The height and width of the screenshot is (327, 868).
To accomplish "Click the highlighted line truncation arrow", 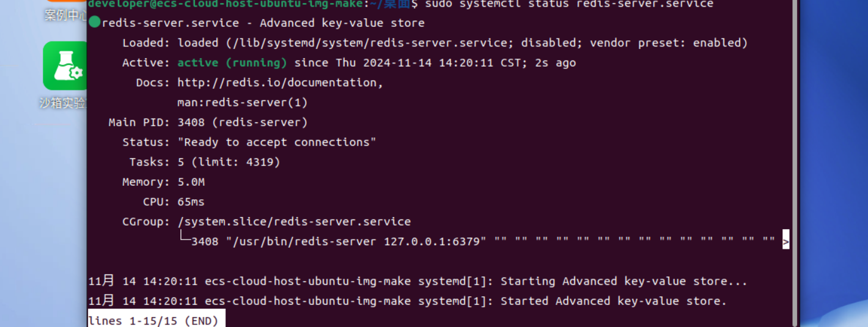I will (x=785, y=241).
